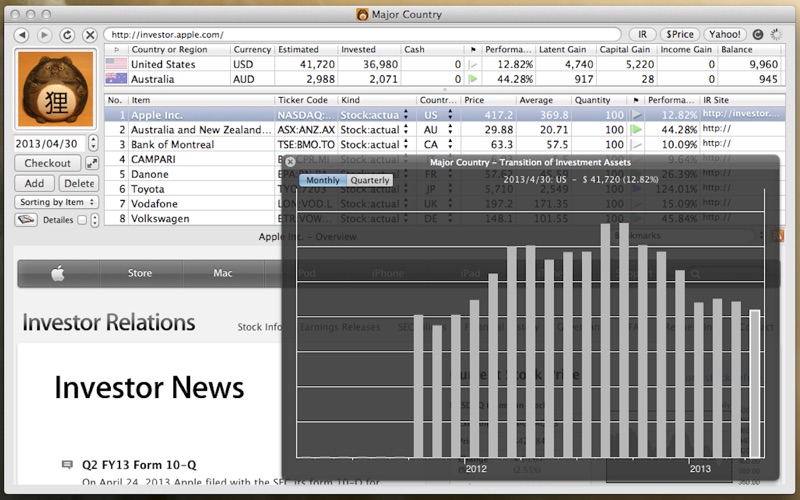Screen dimensions: 800x500
Task: Open the Sorting by Item dropdown
Action: pyautogui.click(x=56, y=202)
